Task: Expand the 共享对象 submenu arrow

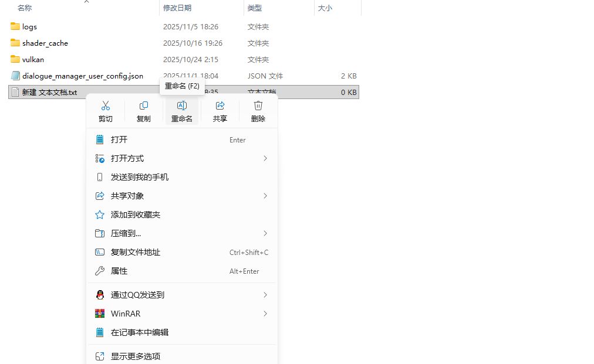Action: coord(265,196)
